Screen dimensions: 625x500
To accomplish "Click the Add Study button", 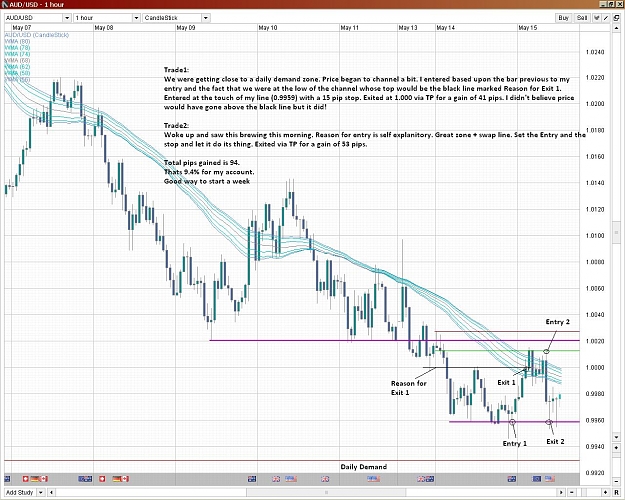I will pyautogui.click(x=20, y=492).
